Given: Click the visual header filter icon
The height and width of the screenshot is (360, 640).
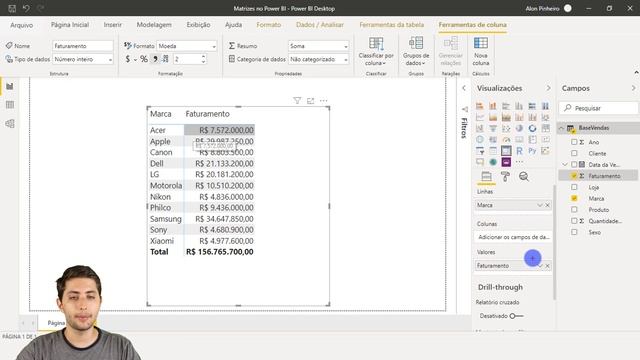Looking at the screenshot, I should tap(297, 100).
